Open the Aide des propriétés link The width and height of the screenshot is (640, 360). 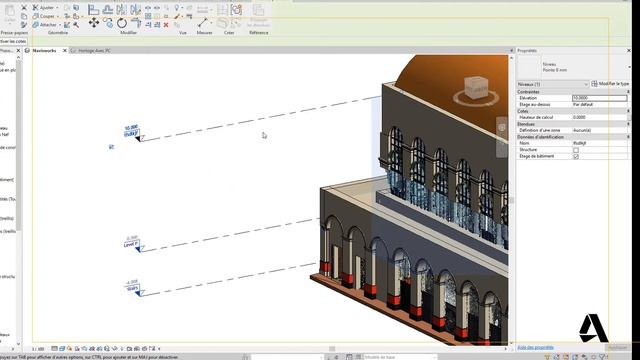535,348
